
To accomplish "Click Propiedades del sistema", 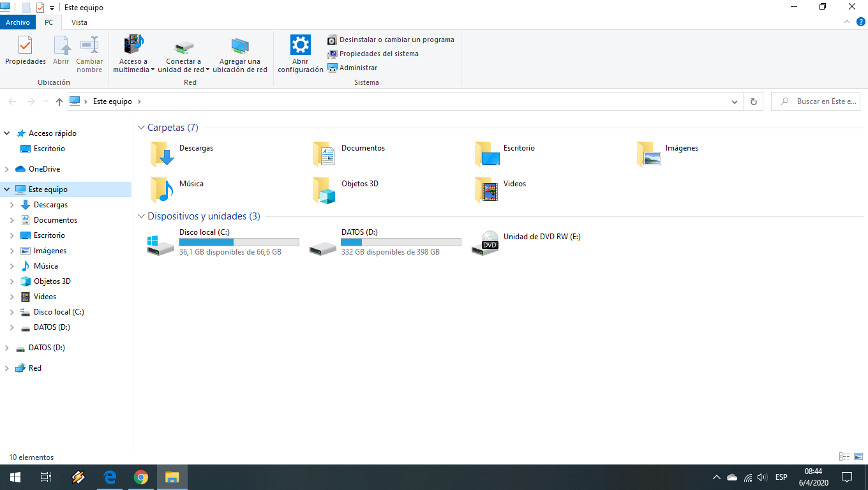I will point(373,54).
